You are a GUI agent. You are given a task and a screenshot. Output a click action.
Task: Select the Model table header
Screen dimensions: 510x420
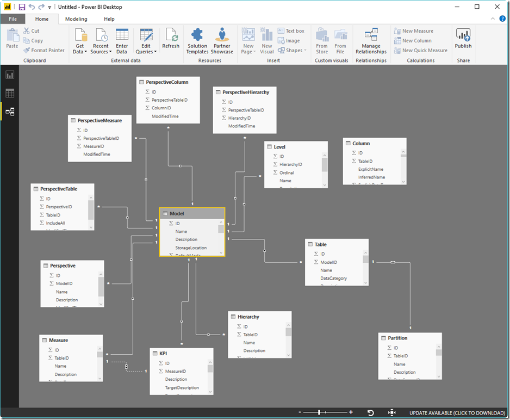point(192,213)
